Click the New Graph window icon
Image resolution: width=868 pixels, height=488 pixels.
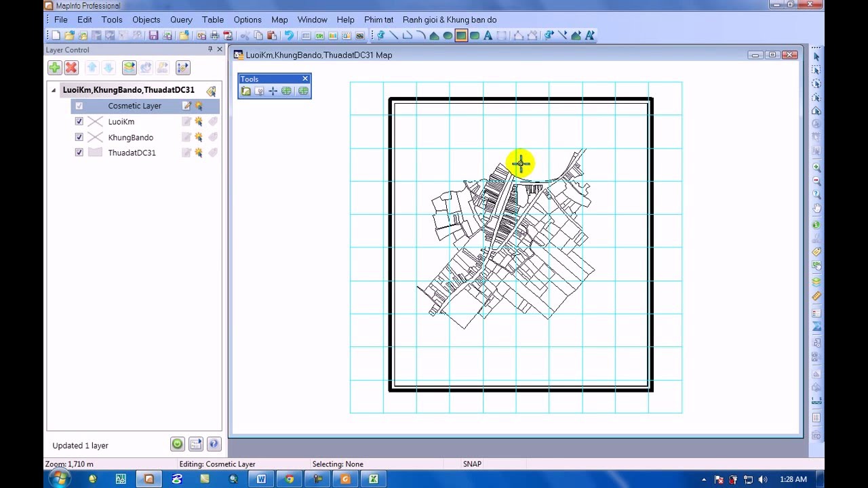tap(333, 35)
